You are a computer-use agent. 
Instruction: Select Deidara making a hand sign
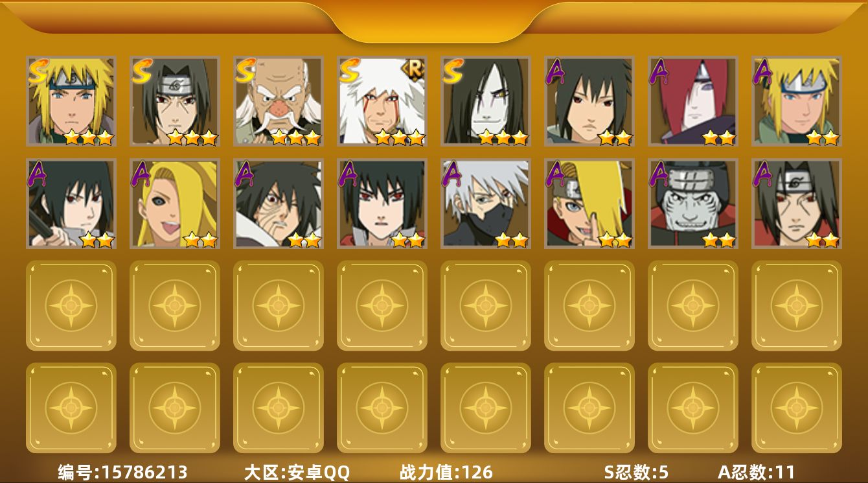click(589, 204)
